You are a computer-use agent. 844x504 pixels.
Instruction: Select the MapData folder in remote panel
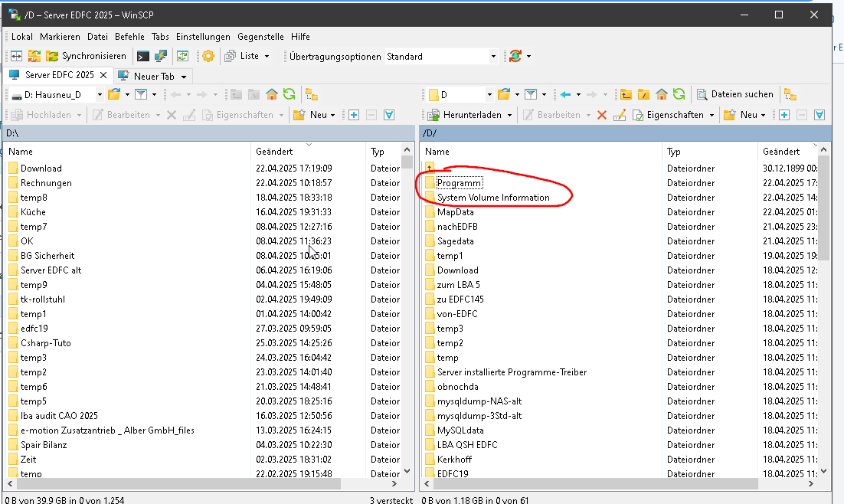coord(455,212)
